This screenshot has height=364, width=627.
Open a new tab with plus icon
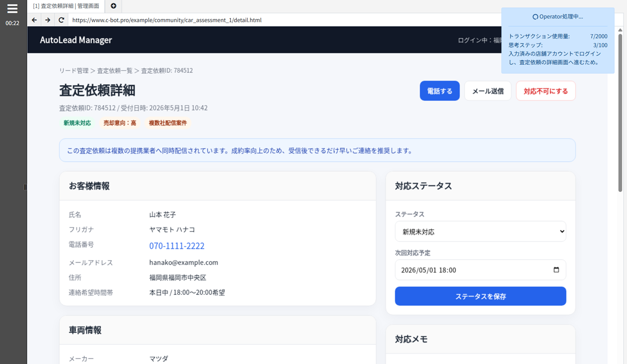[113, 6]
